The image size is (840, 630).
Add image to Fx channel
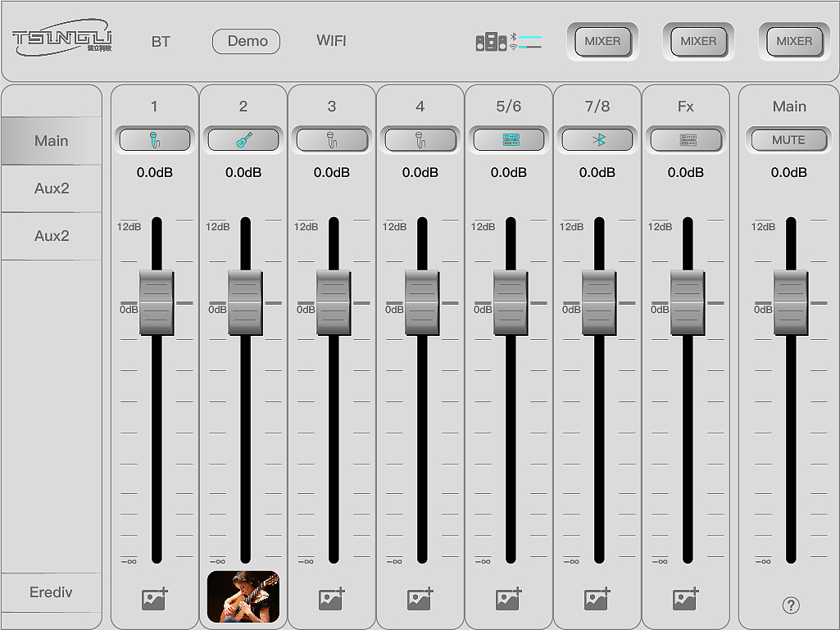click(x=686, y=599)
